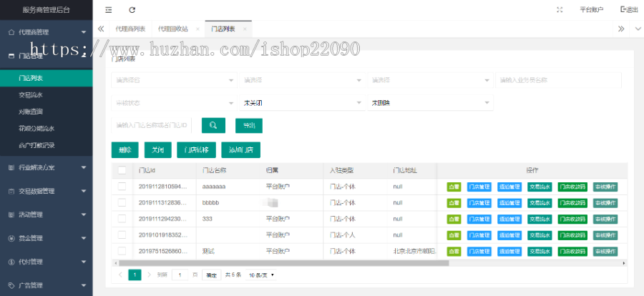Focus the 请输入业务员名称 input field

coord(559,81)
